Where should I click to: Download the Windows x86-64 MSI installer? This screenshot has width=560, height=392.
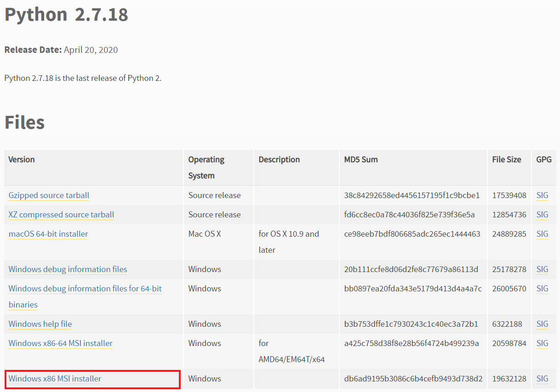60,343
